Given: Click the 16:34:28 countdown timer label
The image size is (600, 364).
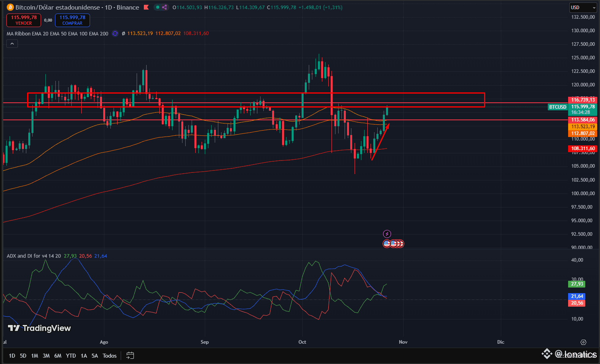Looking at the screenshot, I should (580, 112).
